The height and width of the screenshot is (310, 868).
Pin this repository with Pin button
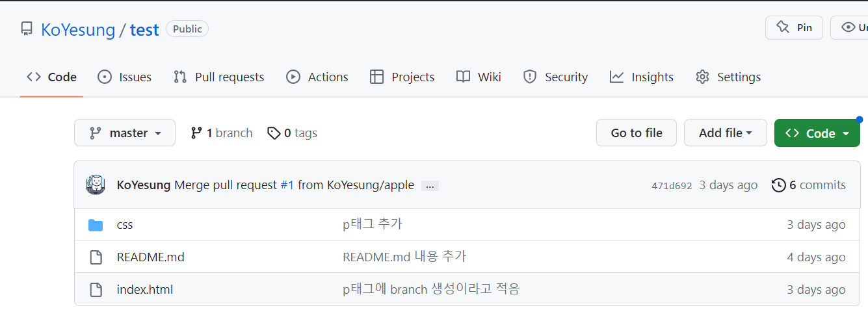[794, 28]
